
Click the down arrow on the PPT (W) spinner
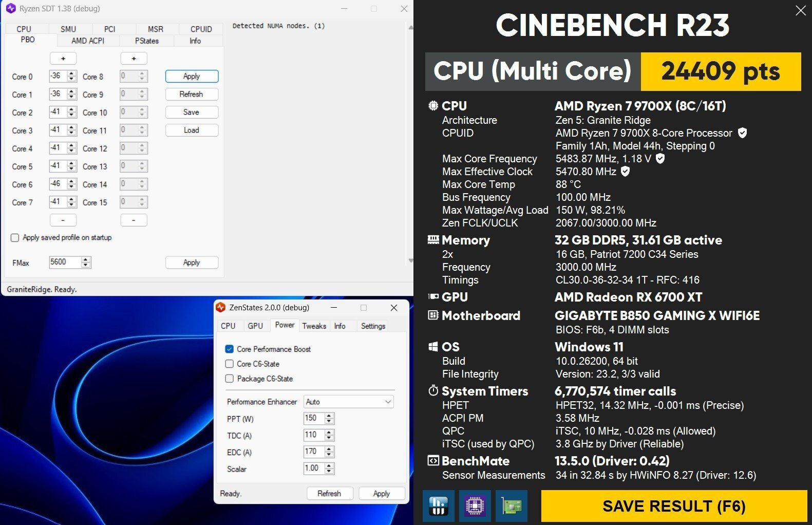330,422
